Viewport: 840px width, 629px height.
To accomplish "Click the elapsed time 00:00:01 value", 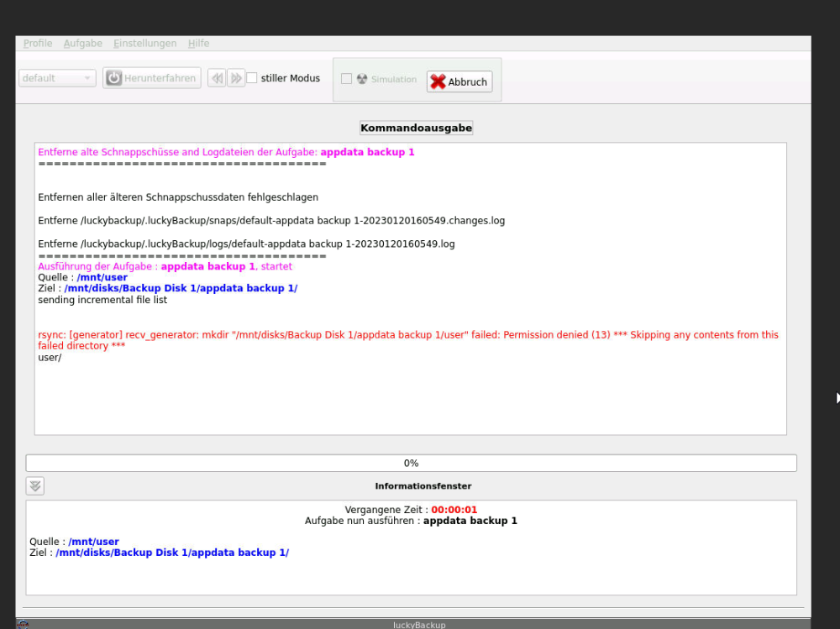I will point(454,510).
